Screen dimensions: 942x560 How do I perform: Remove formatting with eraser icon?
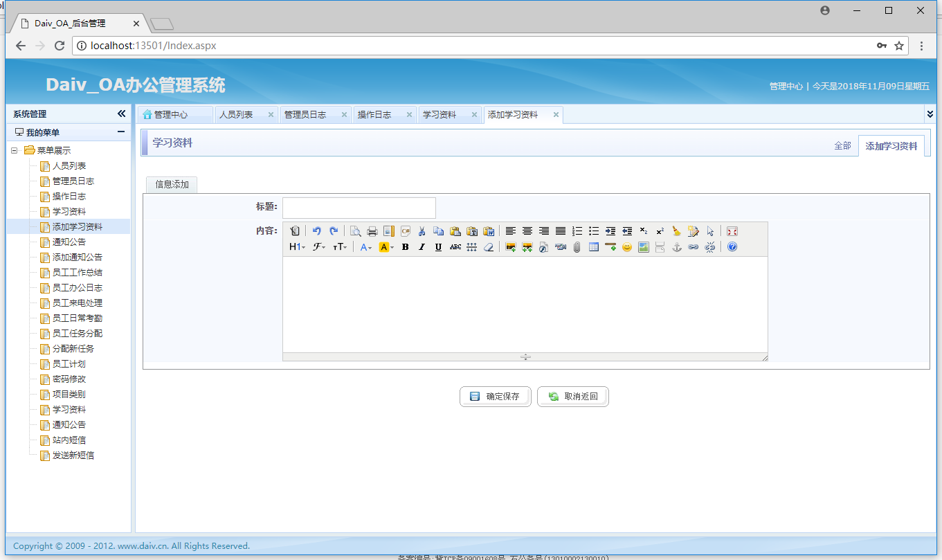click(489, 247)
